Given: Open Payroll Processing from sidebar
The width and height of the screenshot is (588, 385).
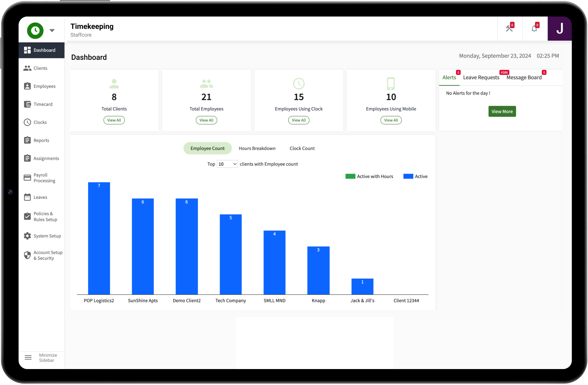Looking at the screenshot, I should pos(44,178).
